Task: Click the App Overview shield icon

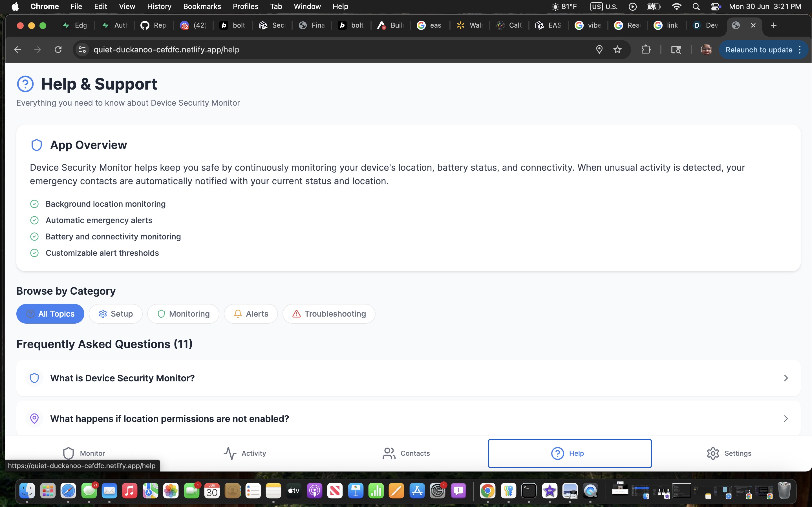Action: pyautogui.click(x=36, y=145)
